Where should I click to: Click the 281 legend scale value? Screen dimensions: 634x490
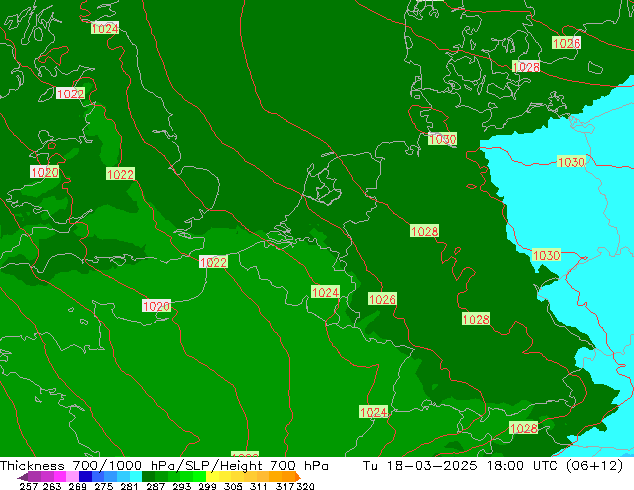point(125,486)
